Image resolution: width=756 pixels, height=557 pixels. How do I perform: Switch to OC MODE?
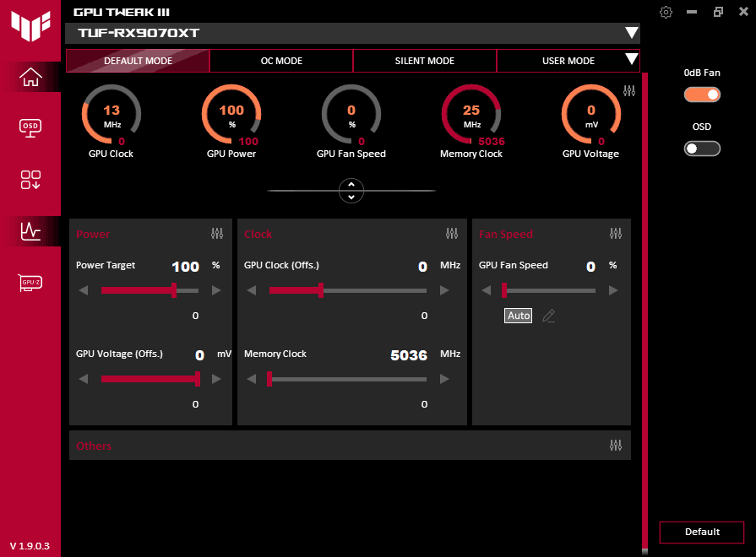pos(280,60)
